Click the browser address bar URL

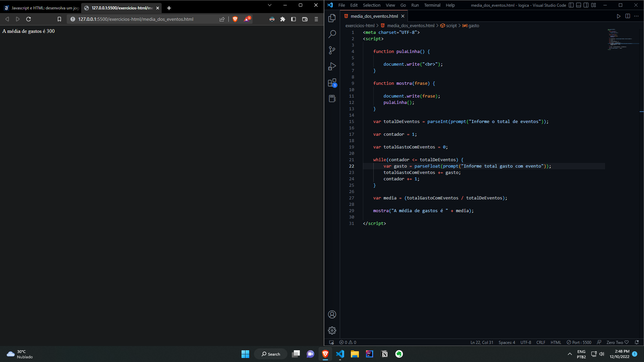click(x=136, y=19)
